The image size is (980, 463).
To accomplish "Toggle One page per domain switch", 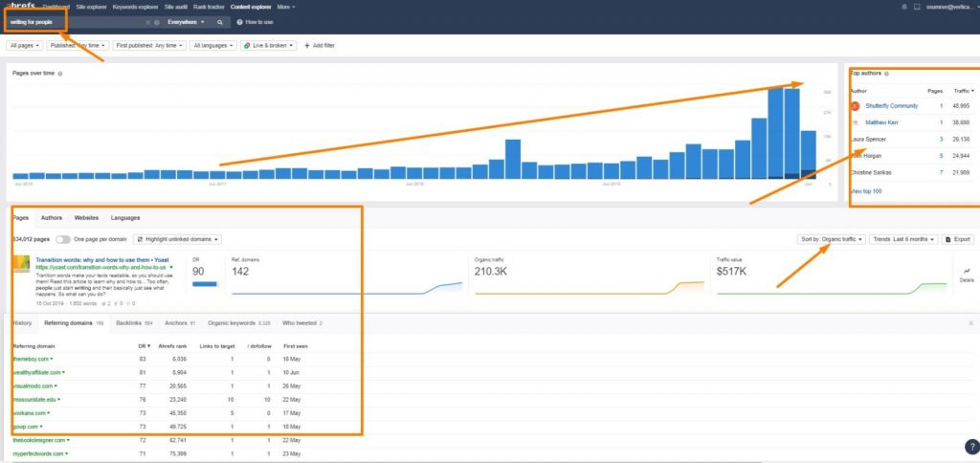I will 64,239.
